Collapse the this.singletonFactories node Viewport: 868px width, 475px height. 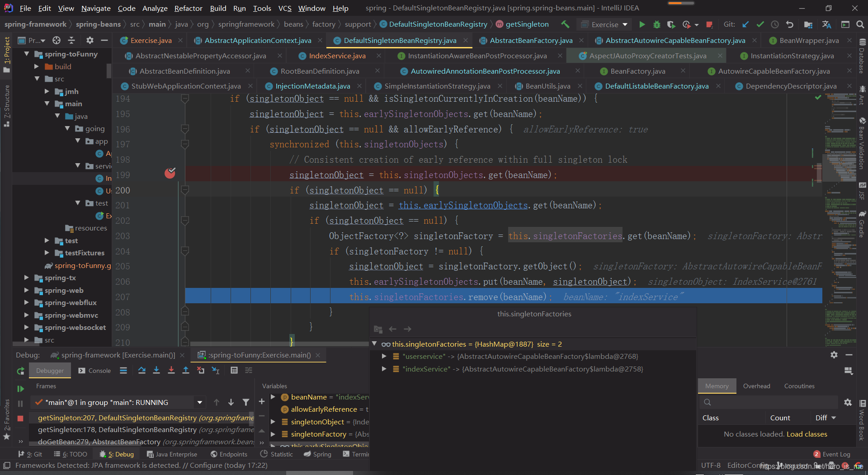tap(374, 344)
